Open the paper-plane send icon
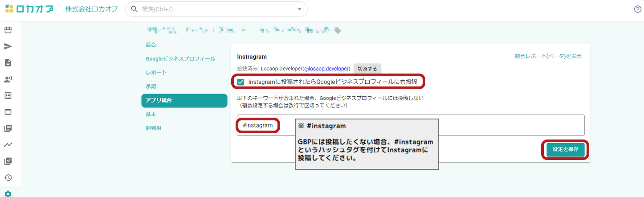Image resolution: width=644 pixels, height=197 pixels. pyautogui.click(x=8, y=46)
